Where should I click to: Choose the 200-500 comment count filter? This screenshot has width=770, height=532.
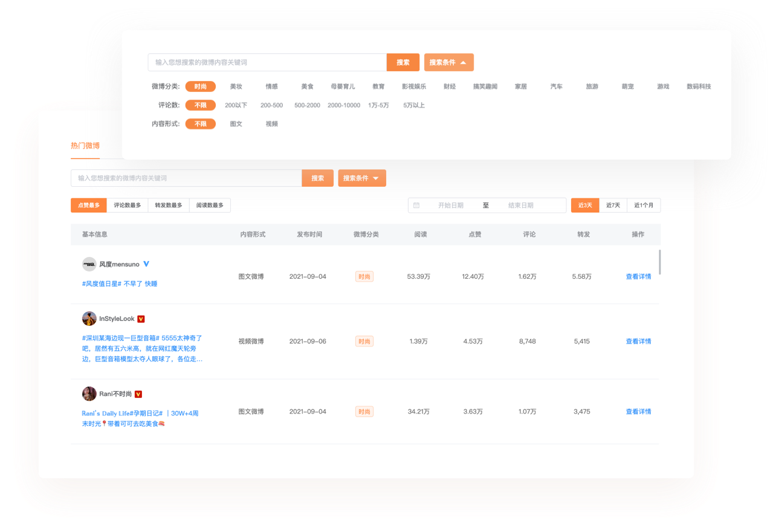pyautogui.click(x=271, y=105)
